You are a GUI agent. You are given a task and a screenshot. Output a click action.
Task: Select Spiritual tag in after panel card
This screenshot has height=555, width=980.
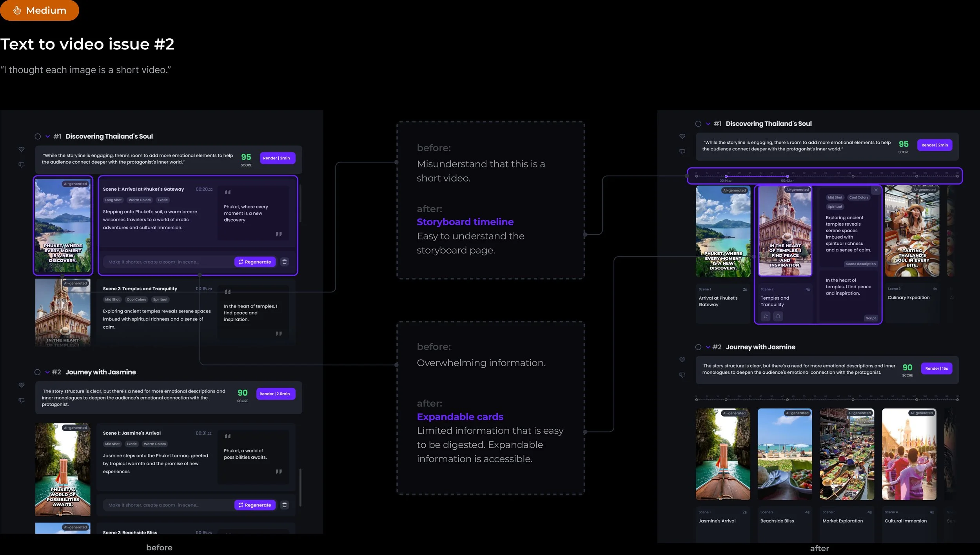click(835, 206)
